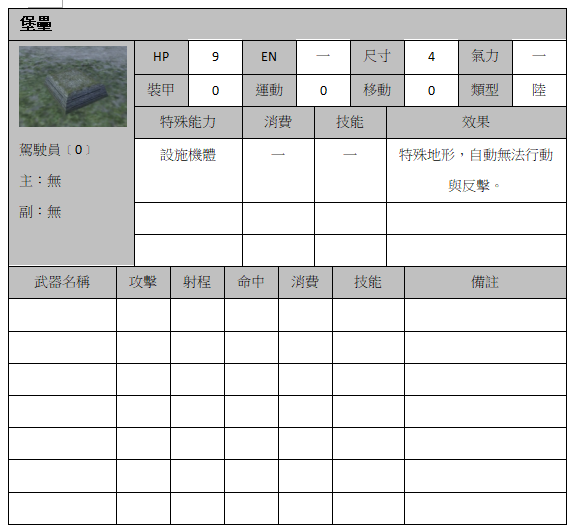Click the EN label cell
The image size is (575, 532).
coord(269,57)
